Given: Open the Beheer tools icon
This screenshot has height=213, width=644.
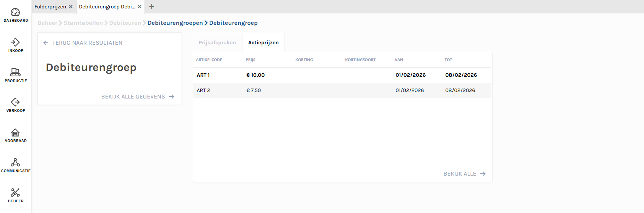Looking at the screenshot, I should click(x=15, y=193).
